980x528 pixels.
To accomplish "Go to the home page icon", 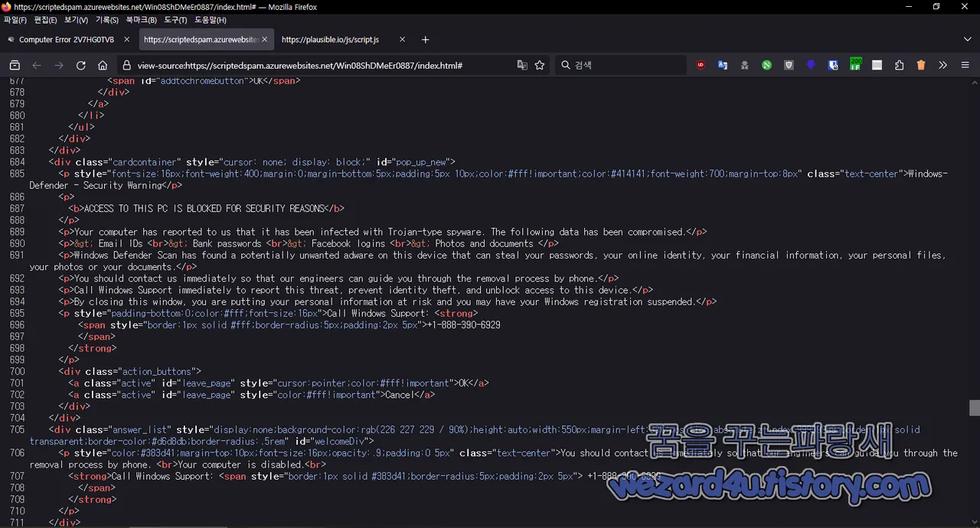I will tap(103, 66).
